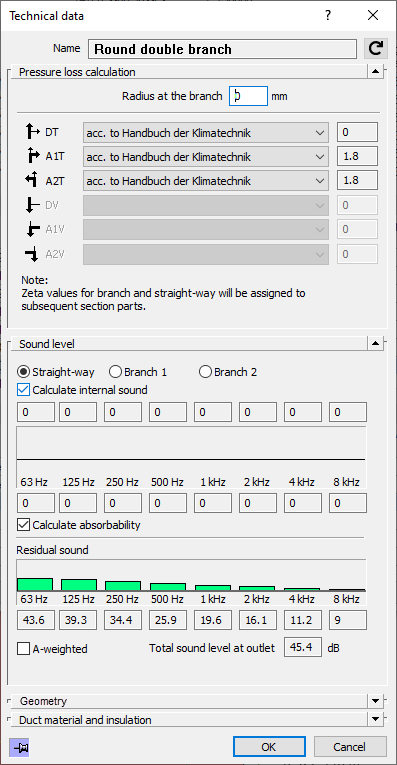Click the A1T right branch icon
This screenshot has height=765, width=397.
pyautogui.click(x=33, y=157)
